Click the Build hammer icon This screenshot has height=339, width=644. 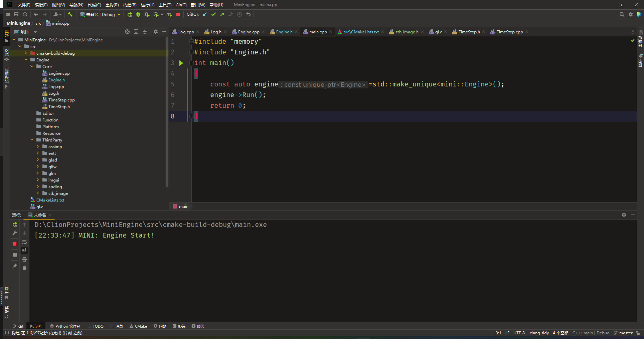click(70, 14)
